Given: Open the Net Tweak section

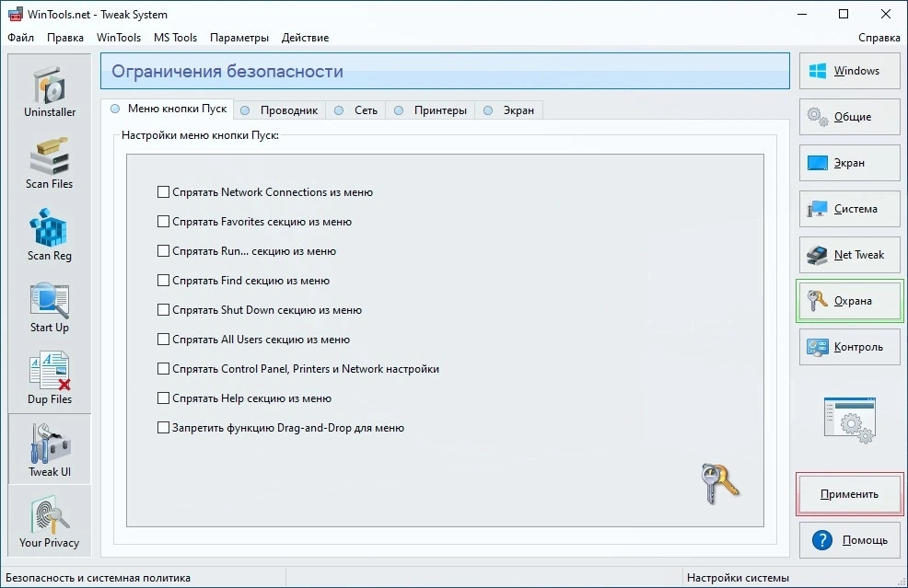Looking at the screenshot, I should pyautogui.click(x=849, y=255).
